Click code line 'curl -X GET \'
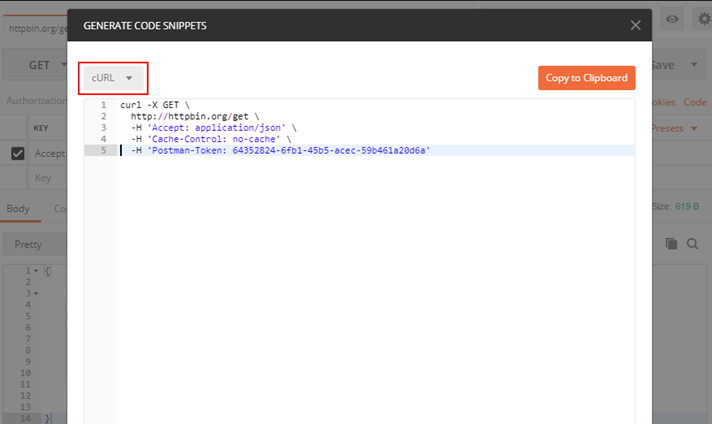 pyautogui.click(x=154, y=105)
